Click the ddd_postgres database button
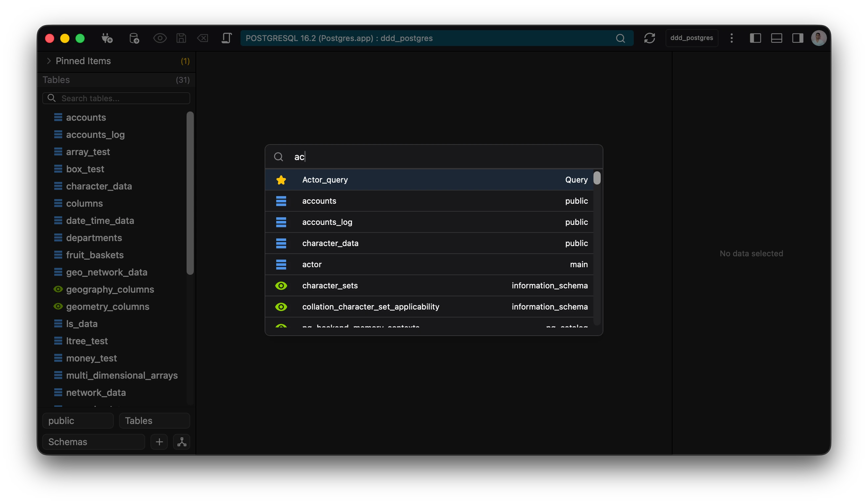The image size is (868, 504). point(691,38)
